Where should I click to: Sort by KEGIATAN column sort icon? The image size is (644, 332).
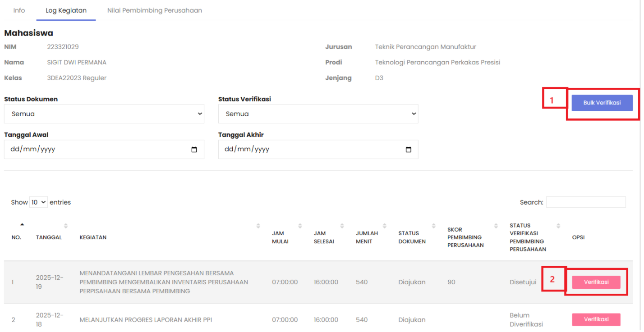[x=258, y=226]
